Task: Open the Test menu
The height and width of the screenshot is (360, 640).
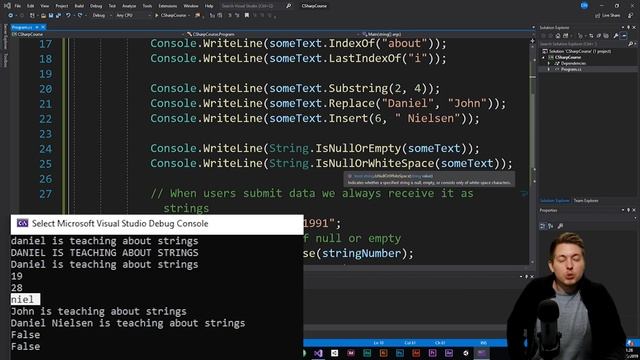Action: pos(112,6)
